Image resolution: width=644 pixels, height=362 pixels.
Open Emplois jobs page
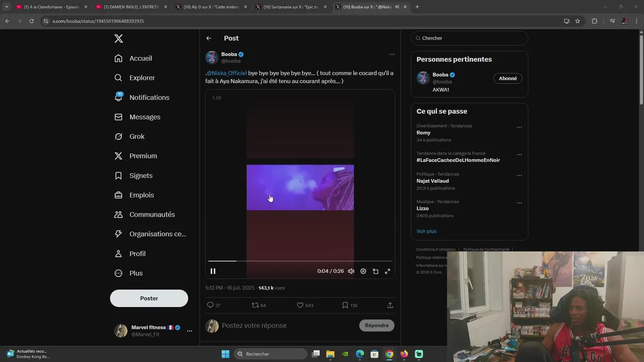134,195
